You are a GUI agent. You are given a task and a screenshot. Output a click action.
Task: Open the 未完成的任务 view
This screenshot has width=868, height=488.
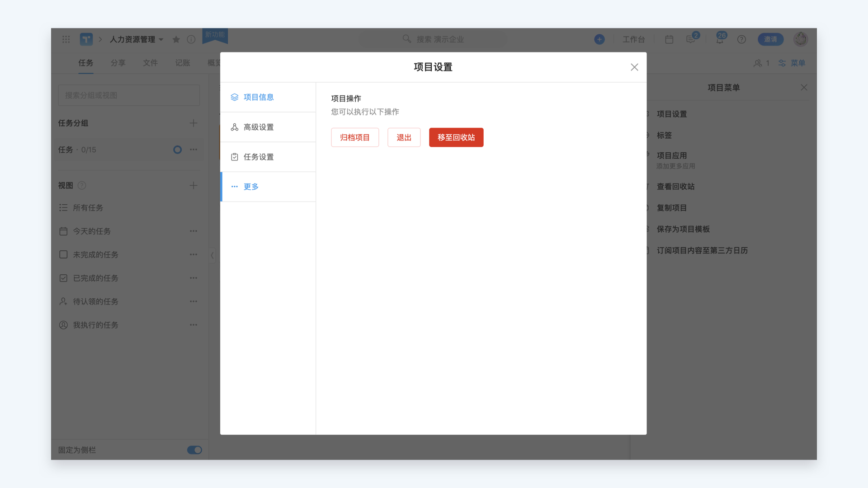(x=95, y=255)
